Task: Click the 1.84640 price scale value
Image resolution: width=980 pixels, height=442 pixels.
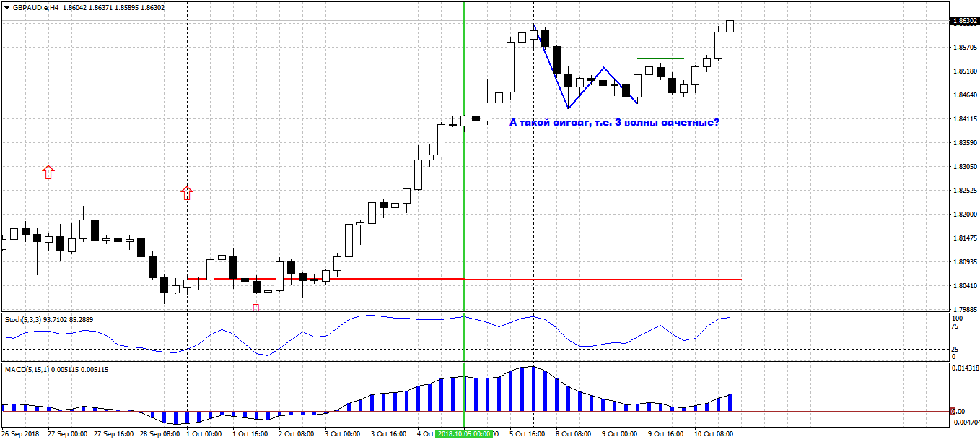Action: tap(964, 95)
